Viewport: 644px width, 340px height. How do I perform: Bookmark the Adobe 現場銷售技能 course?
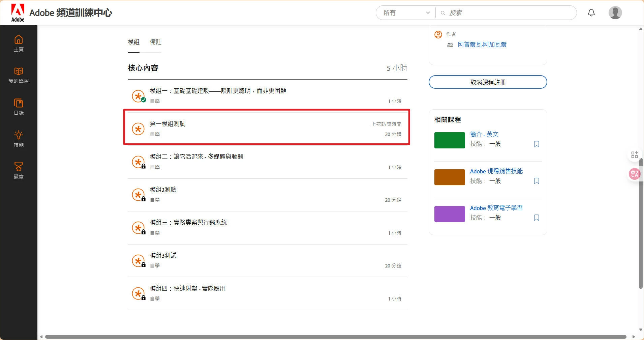[536, 181]
